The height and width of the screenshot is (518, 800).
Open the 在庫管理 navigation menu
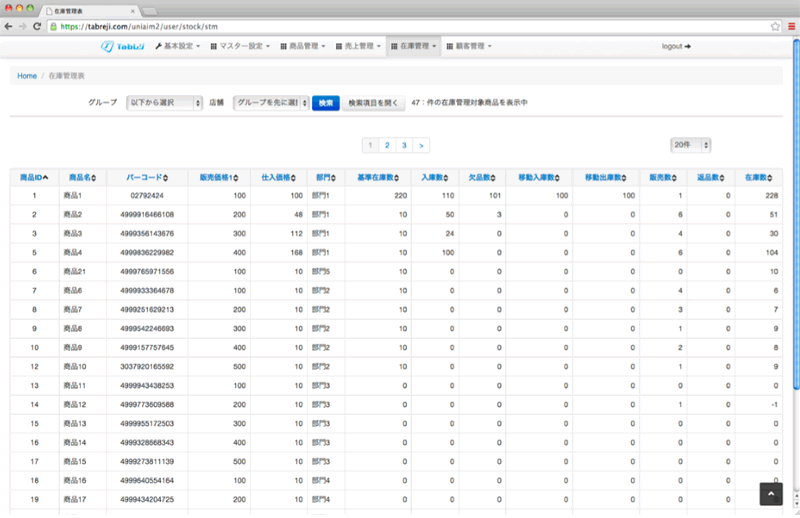(414, 46)
